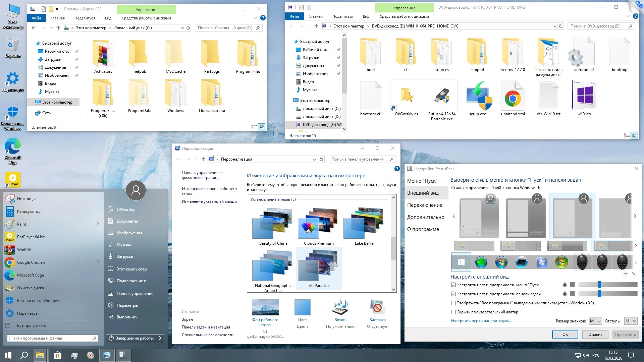Click Звуки icon in Personalization
The image size is (644, 362).
click(340, 308)
